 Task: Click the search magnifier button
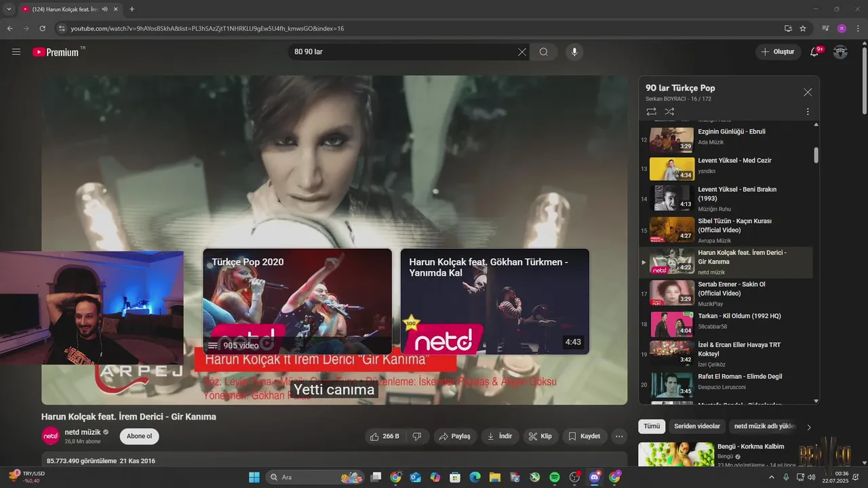coord(544,52)
